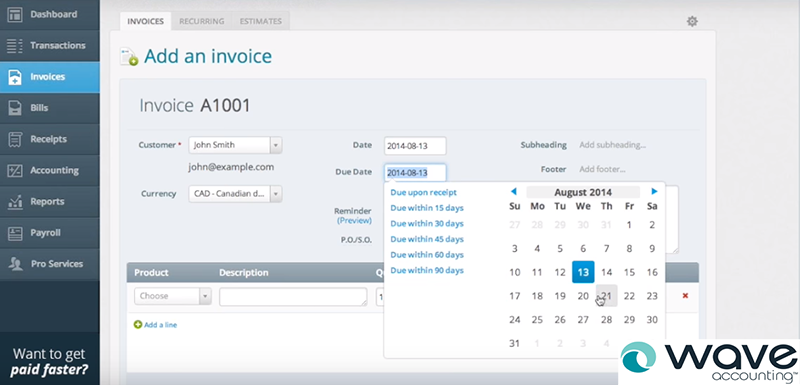800x385 pixels.
Task: Click the Add footer field
Action: click(x=603, y=169)
